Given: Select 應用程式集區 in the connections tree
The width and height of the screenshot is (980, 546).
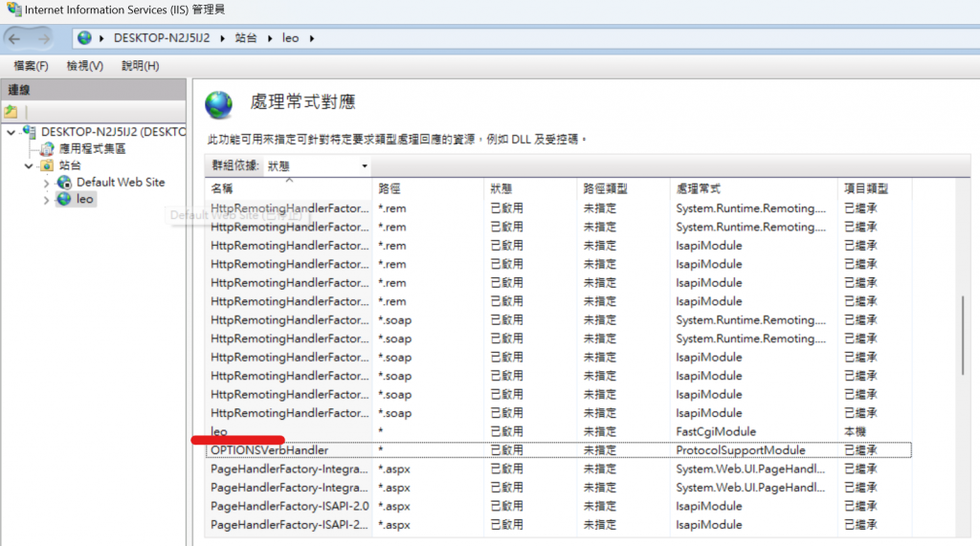Looking at the screenshot, I should point(93,148).
